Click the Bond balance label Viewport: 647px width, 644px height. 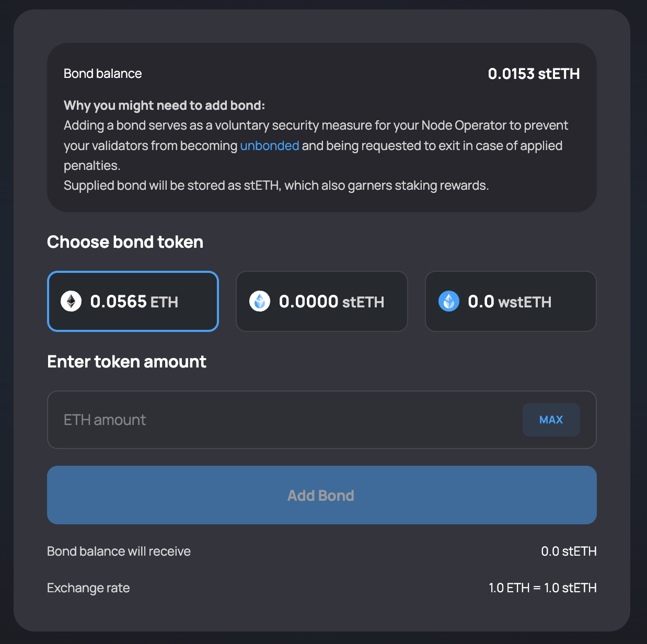[x=103, y=74]
